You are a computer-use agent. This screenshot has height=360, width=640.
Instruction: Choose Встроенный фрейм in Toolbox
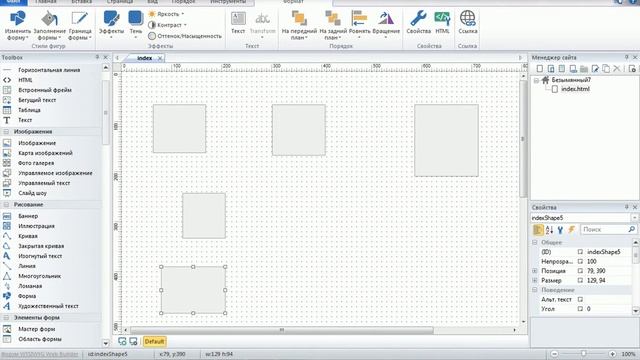coord(45,90)
